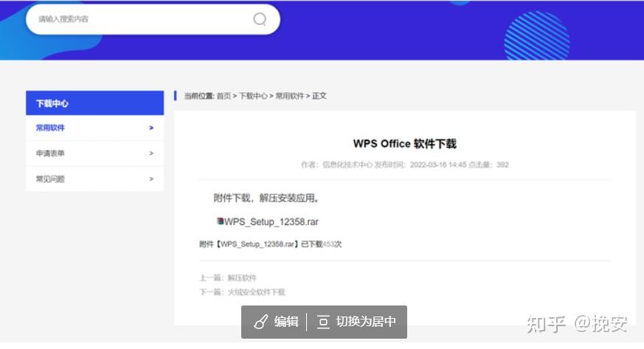The height and width of the screenshot is (349, 644).
Task: Click the author text 信息化技术中心
Action: point(347,165)
